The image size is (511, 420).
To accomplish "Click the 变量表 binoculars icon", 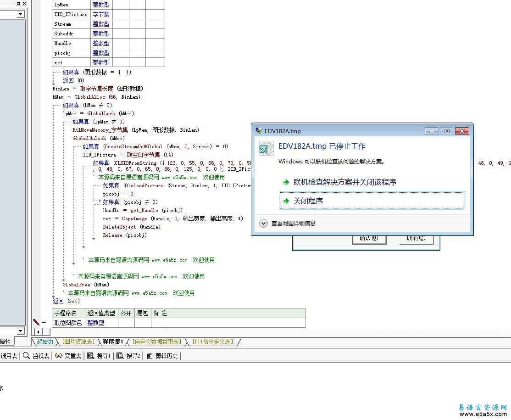I will [58, 356].
